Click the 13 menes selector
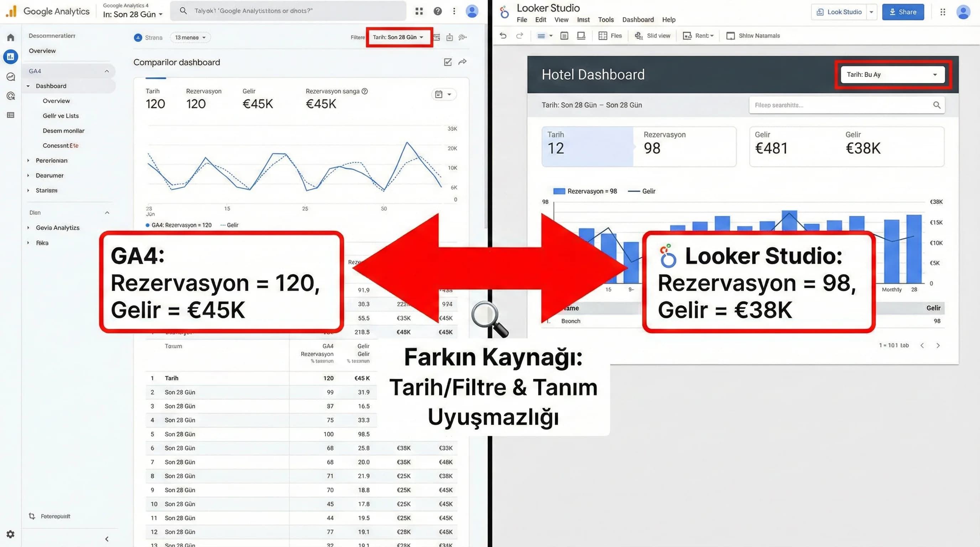Image resolution: width=980 pixels, height=547 pixels. [x=190, y=37]
